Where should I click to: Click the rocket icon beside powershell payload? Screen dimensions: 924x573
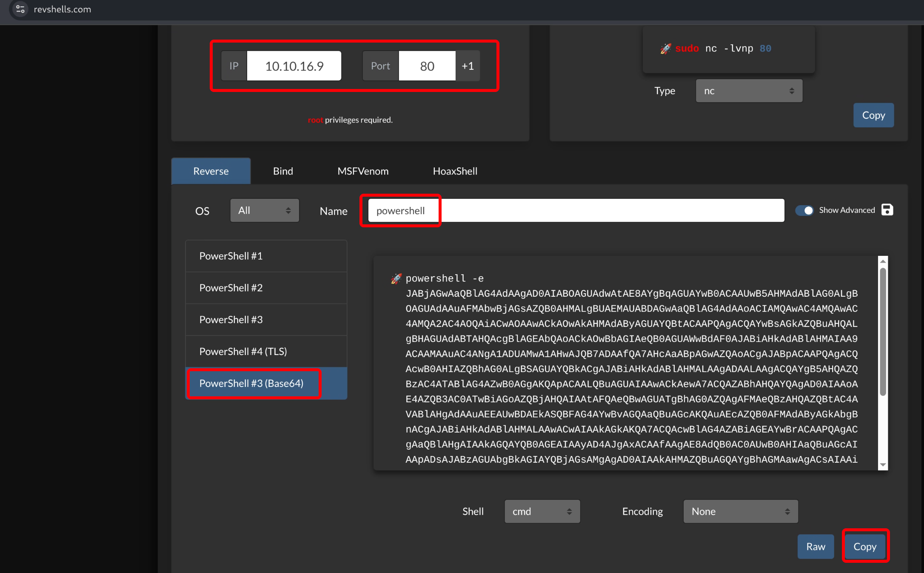pyautogui.click(x=396, y=278)
